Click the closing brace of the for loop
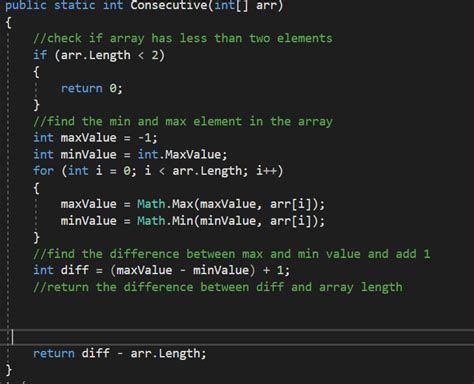474x384 pixels. [x=36, y=237]
